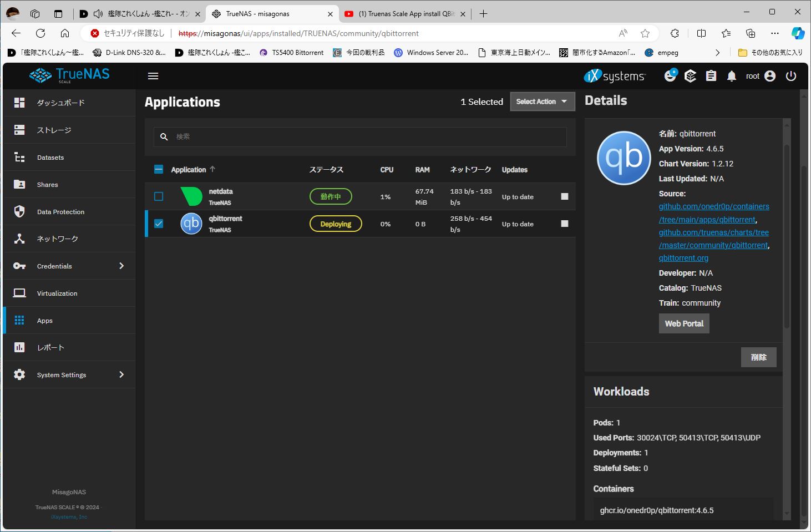Go back with the browser back arrow
Screen dimensions: 811x532
(16, 33)
